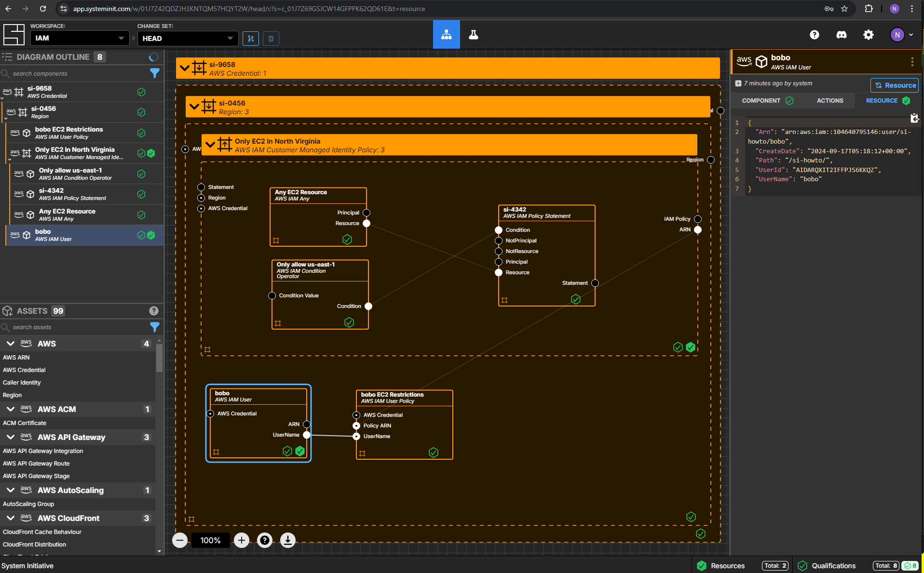Select si-4342 policy statement in outline
The width and height of the screenshot is (924, 573).
(x=87, y=194)
